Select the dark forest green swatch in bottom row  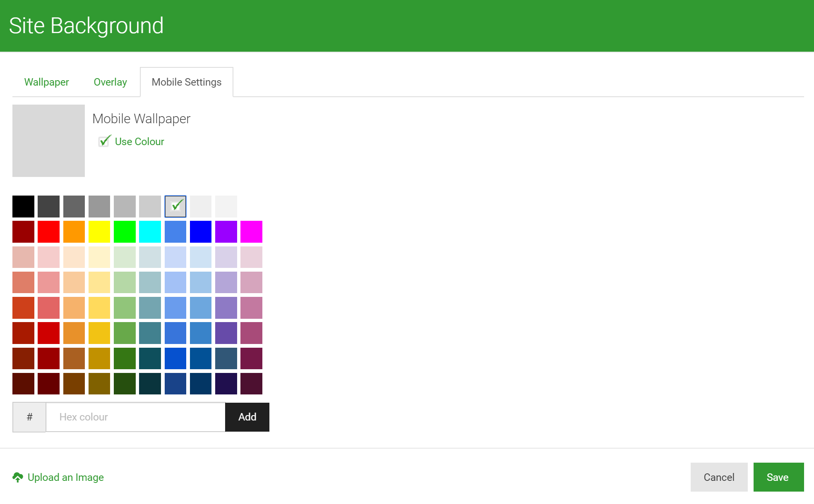coord(125,384)
